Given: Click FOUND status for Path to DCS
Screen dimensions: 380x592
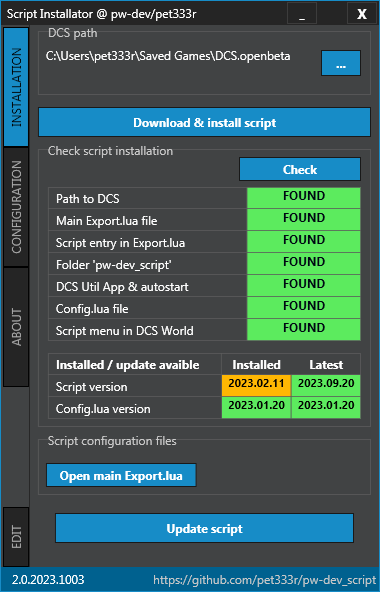Looking at the screenshot, I should point(304,198).
